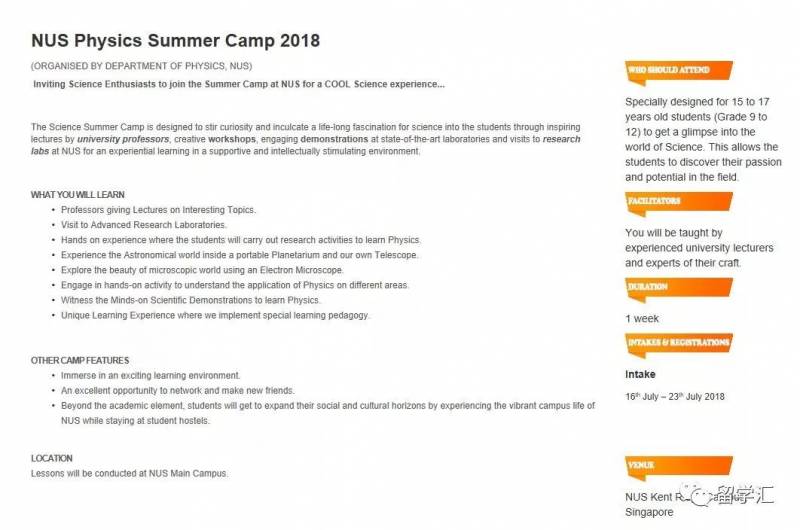Click the WHO SHOULD ATTEND orange banner
The image size is (800, 530).
(x=669, y=70)
